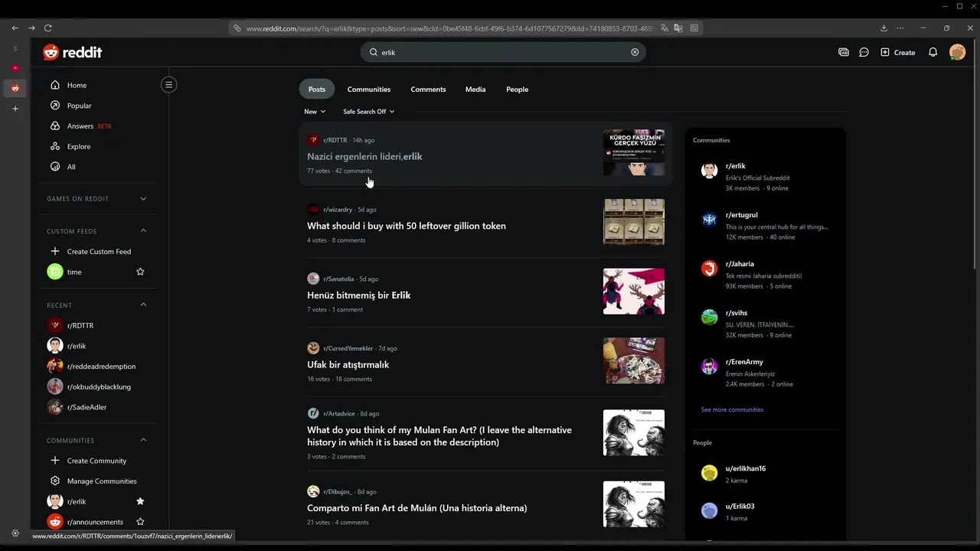980x551 pixels.
Task: Collapse the Custom Feeds section
Action: [143, 231]
